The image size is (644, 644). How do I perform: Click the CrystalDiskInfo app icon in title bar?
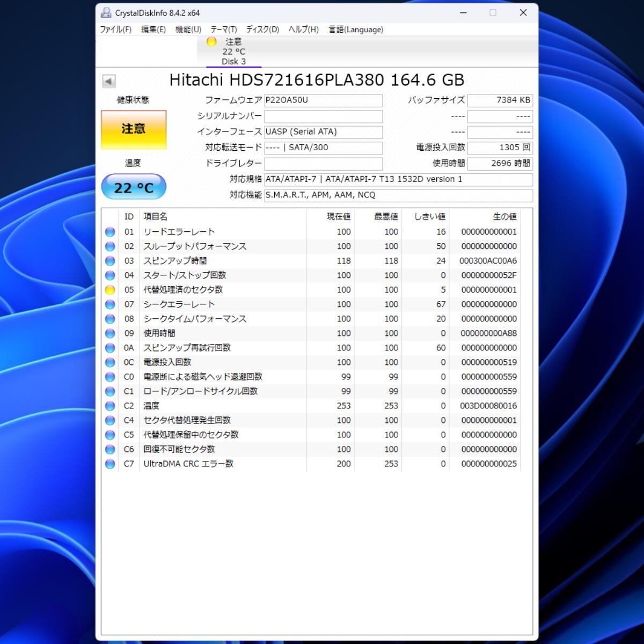pos(106,13)
